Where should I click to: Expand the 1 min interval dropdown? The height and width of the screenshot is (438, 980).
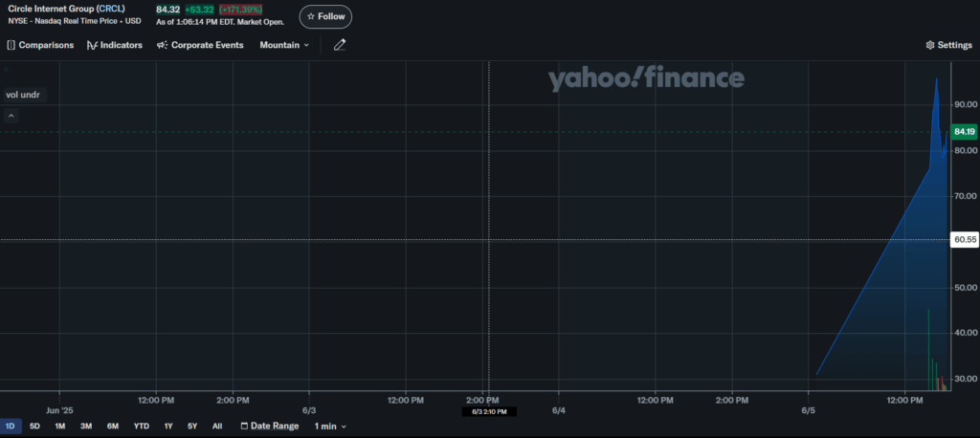pyautogui.click(x=330, y=427)
